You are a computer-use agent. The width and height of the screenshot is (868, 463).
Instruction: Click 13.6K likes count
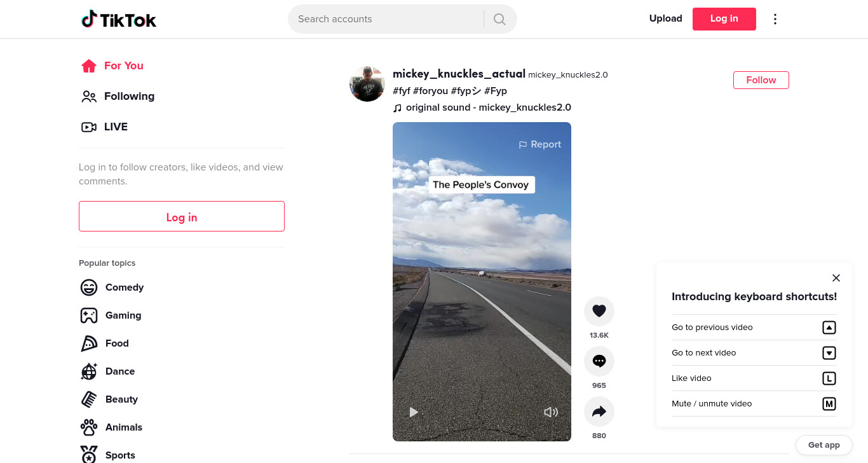pos(599,335)
